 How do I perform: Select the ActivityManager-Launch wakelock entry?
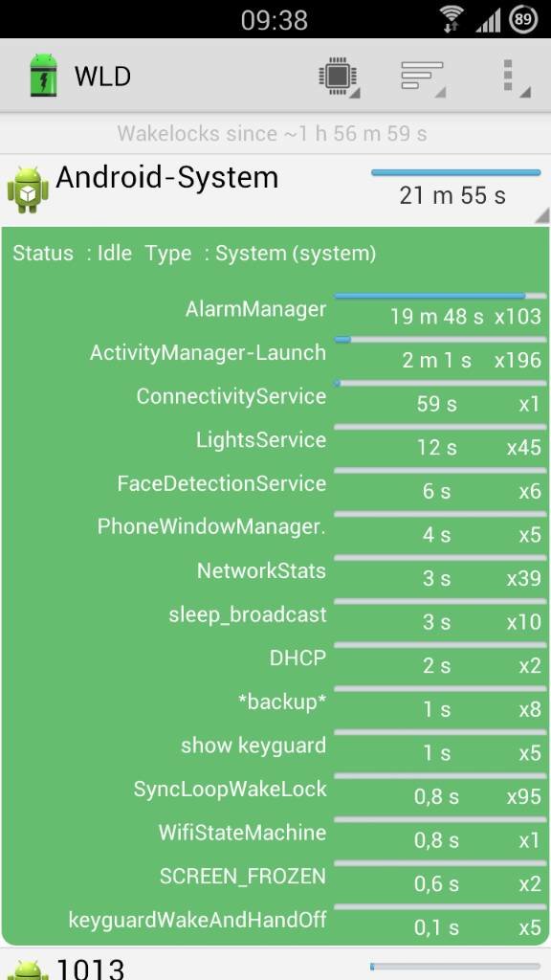click(x=275, y=353)
